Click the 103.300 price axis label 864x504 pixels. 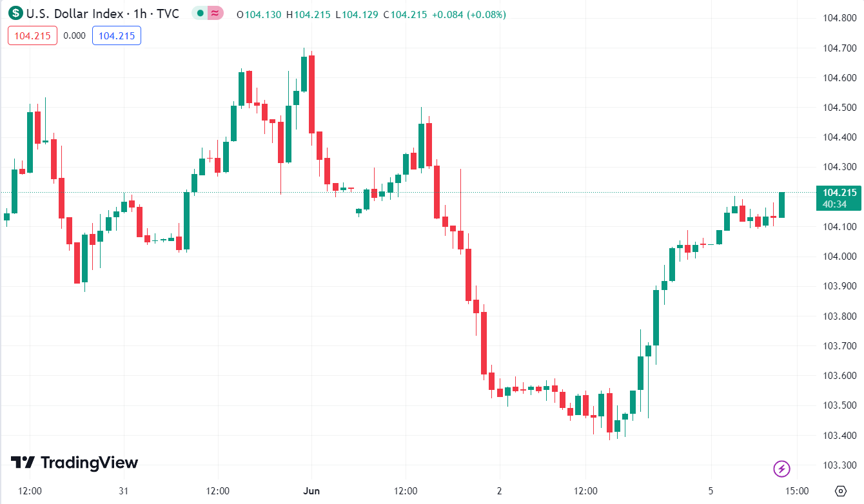[x=839, y=465]
